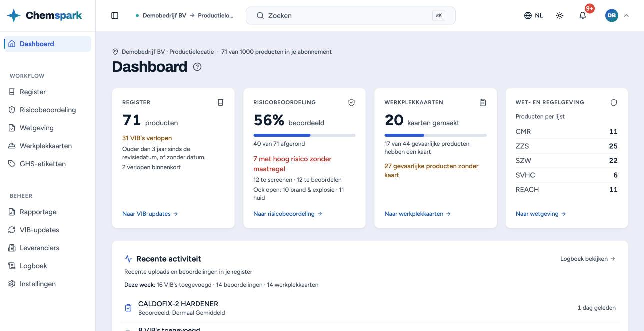The width and height of the screenshot is (644, 331).
Task: Click the Risicobeoordeling sidebar shield icon
Action: click(12, 110)
